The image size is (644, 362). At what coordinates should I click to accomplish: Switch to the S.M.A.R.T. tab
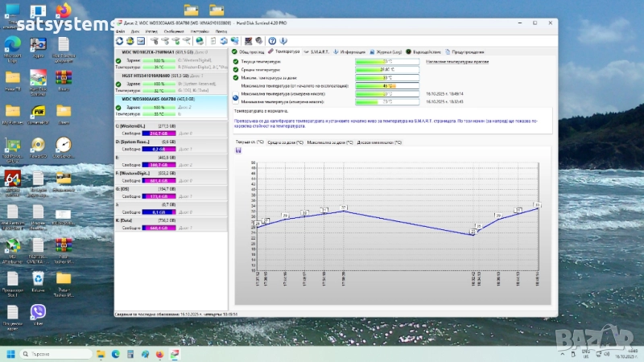point(317,51)
